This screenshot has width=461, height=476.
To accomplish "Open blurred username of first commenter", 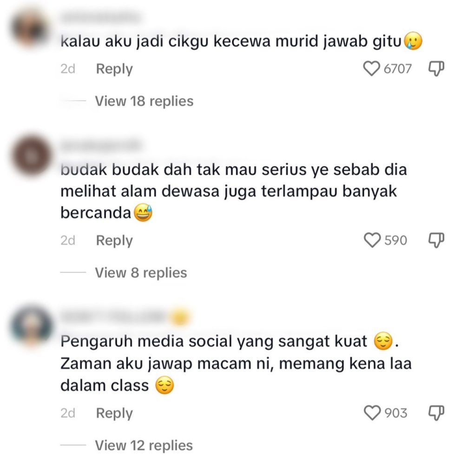I will coord(101,18).
